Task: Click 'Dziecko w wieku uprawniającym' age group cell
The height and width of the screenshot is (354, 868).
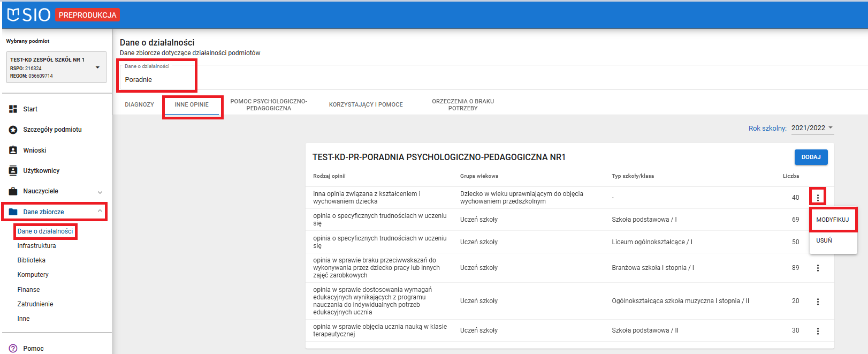Action: (x=521, y=198)
